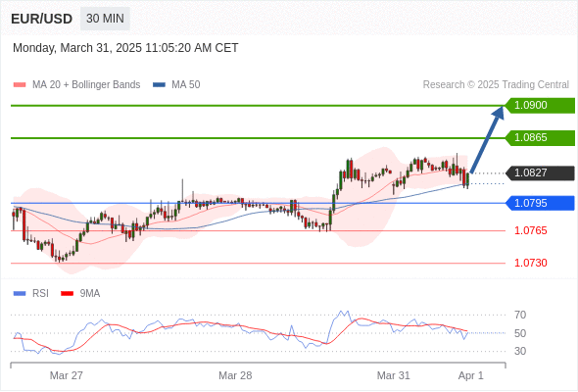Toggle the MA 20 + Bollinger Bands legend

76,85
